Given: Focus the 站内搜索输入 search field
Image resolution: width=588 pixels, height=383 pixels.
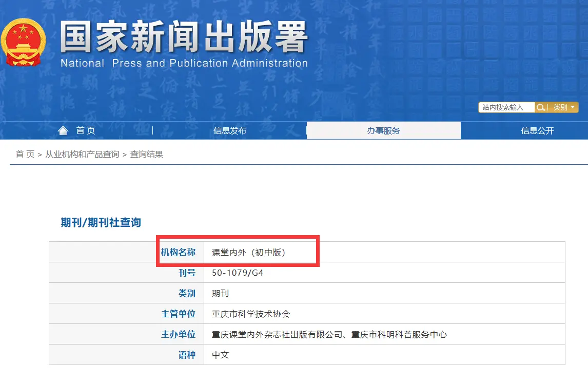Looking at the screenshot, I should pyautogui.click(x=506, y=107).
